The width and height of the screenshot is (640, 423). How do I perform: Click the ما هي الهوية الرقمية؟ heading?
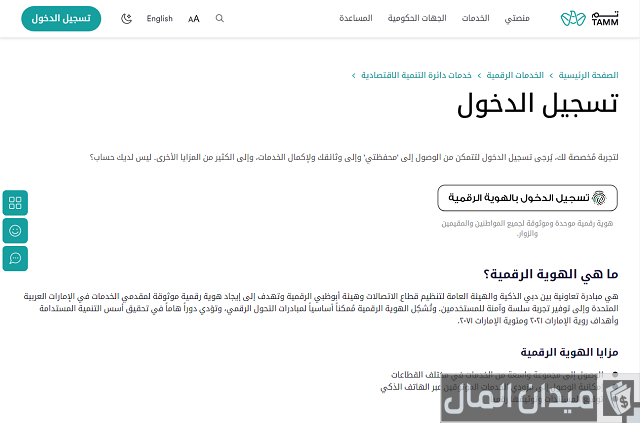551,274
